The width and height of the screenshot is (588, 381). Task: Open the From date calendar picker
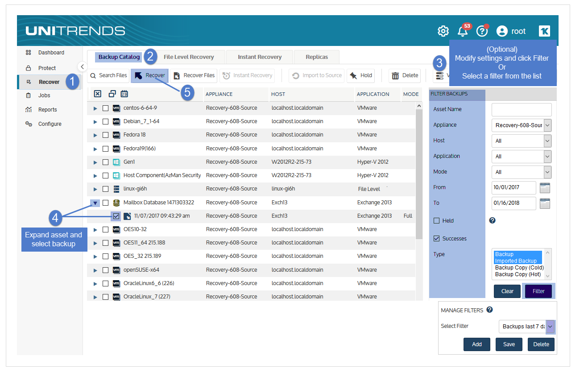(x=545, y=187)
